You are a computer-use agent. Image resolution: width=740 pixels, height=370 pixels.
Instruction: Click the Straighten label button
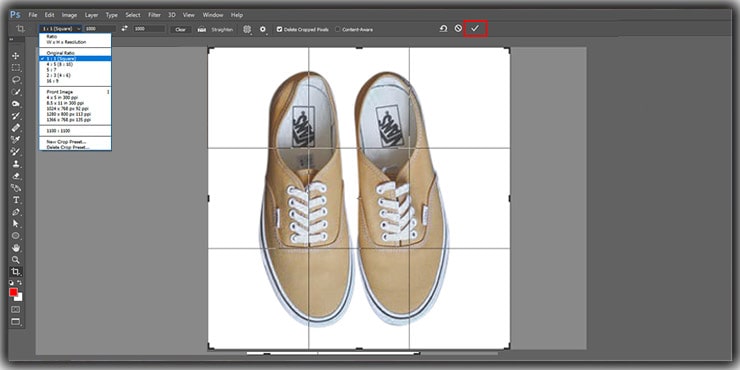pos(222,29)
